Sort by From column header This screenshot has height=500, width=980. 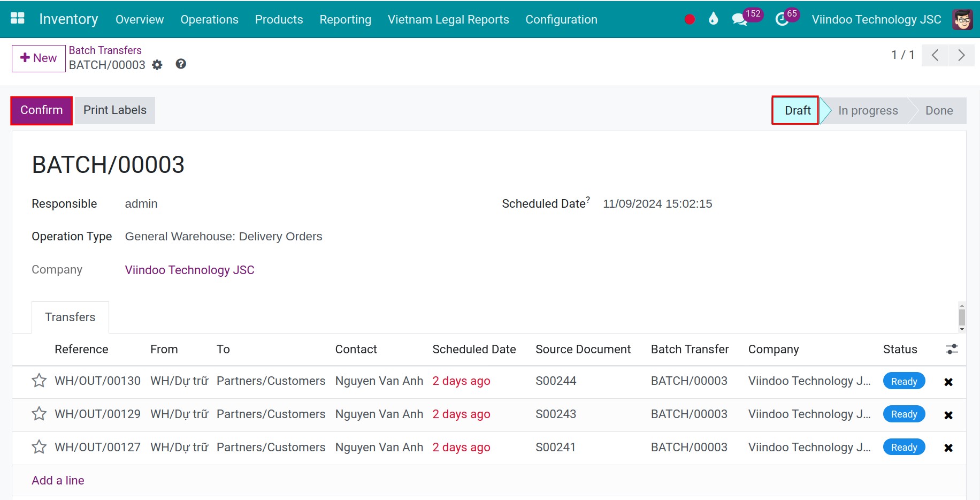(x=164, y=349)
